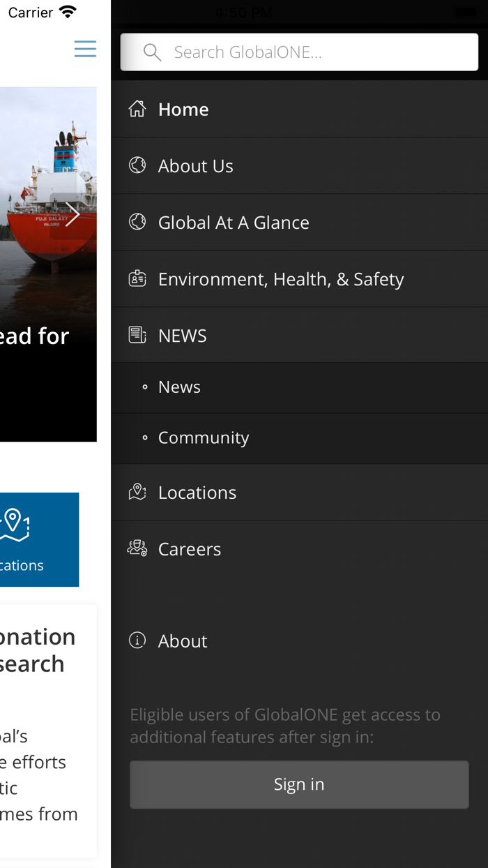Collapse the NEWS section
This screenshot has height=868, width=488.
point(182,334)
